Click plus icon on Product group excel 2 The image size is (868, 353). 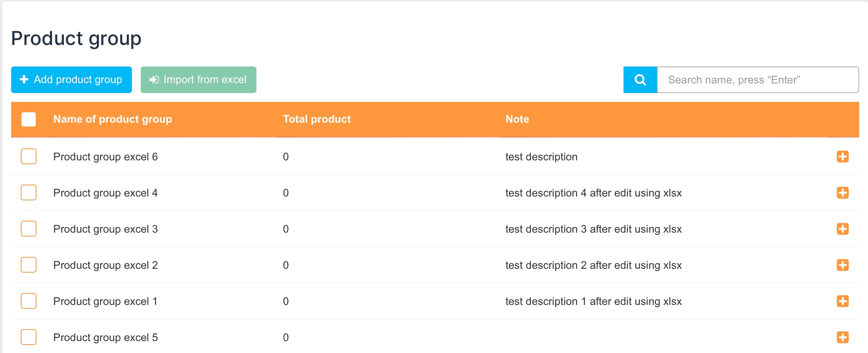point(842,265)
